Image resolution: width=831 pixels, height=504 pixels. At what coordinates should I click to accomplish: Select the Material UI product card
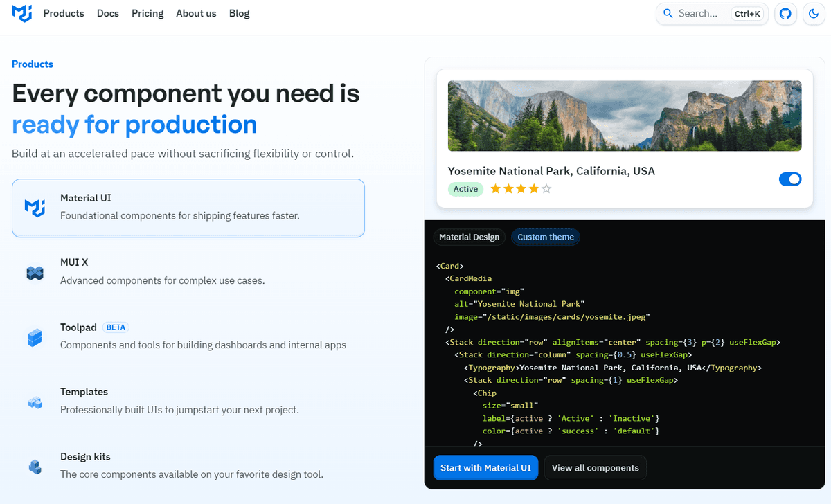(x=188, y=208)
